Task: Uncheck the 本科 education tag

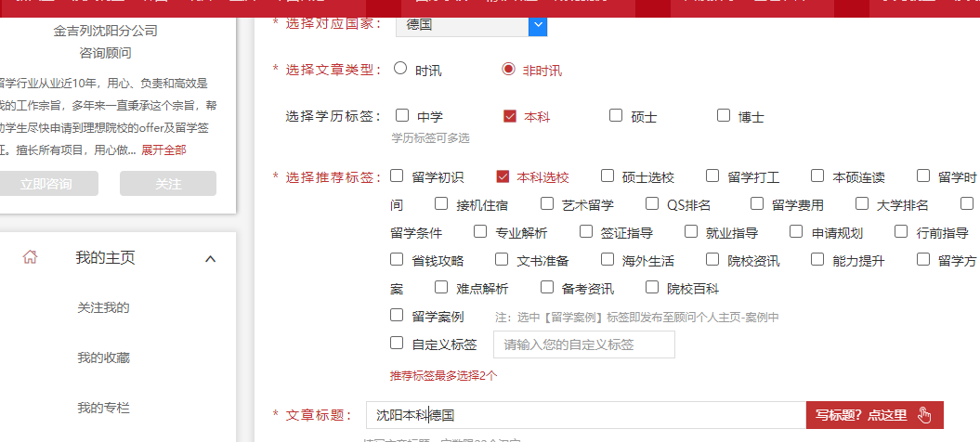Action: pyautogui.click(x=510, y=116)
